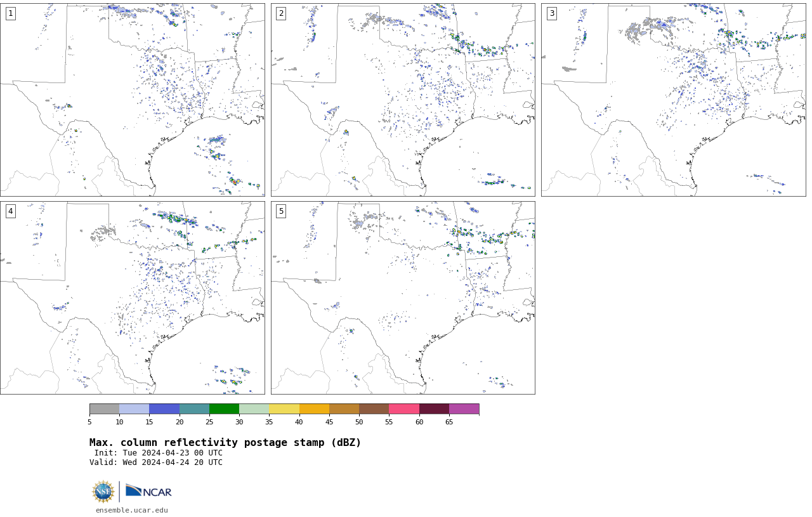Viewport: 812px width, 517px height.
Task: Click the Max. column reflectivity title
Action: 225,443
